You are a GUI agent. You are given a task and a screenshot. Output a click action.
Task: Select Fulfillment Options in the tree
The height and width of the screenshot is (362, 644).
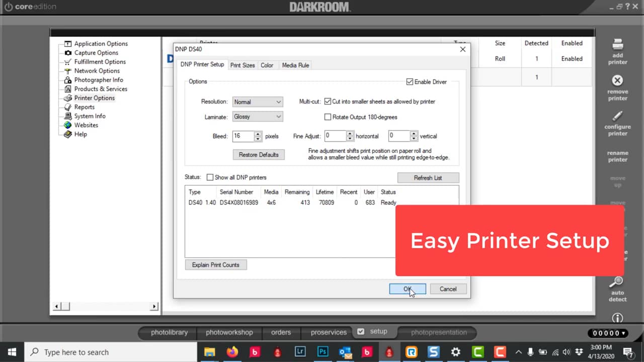[x=100, y=62]
